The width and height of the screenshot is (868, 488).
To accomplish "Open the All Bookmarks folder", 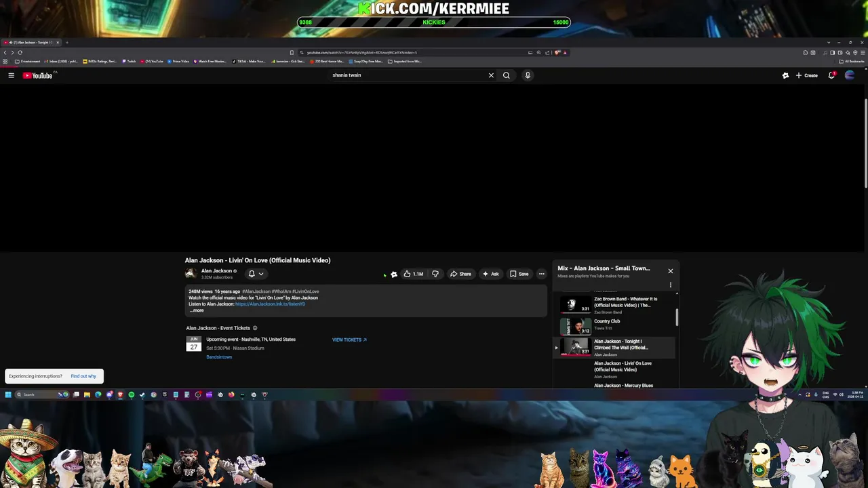I will point(852,61).
